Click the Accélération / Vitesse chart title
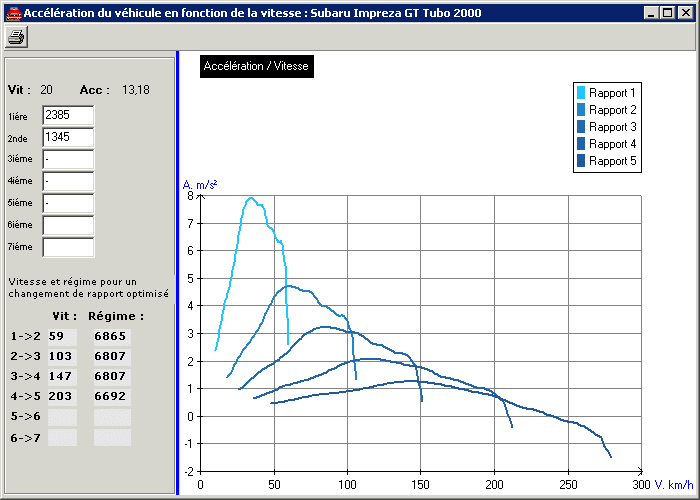700x500 pixels. click(x=256, y=66)
